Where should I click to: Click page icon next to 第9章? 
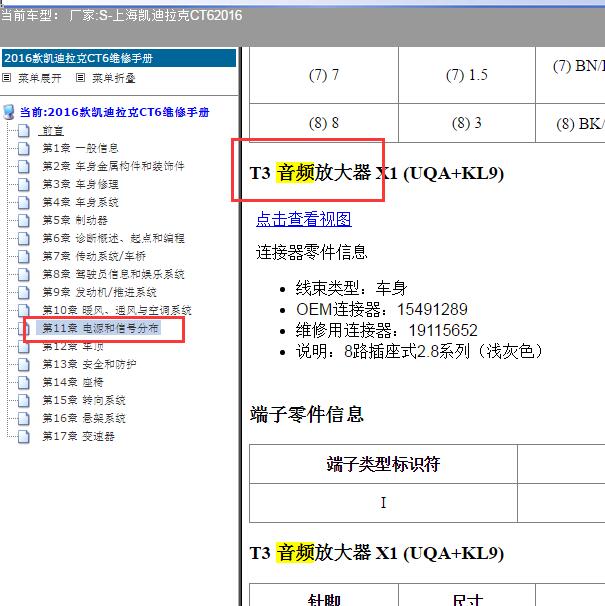(24, 292)
